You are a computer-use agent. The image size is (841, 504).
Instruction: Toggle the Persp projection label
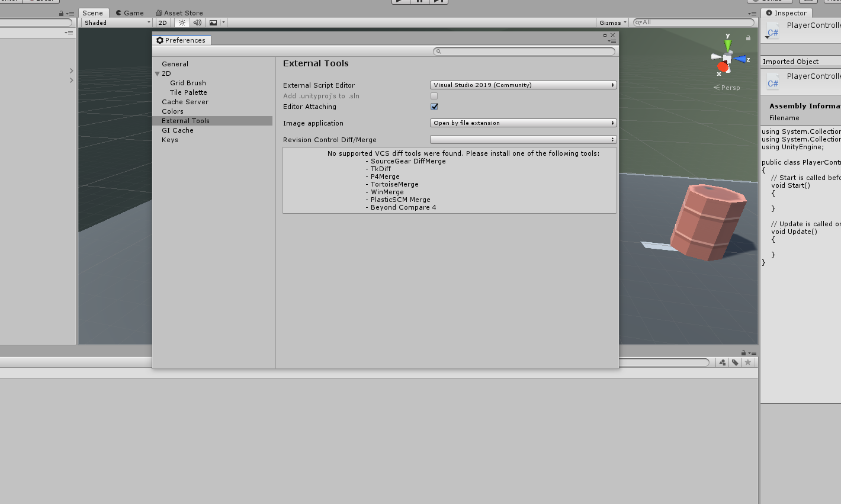(x=727, y=88)
